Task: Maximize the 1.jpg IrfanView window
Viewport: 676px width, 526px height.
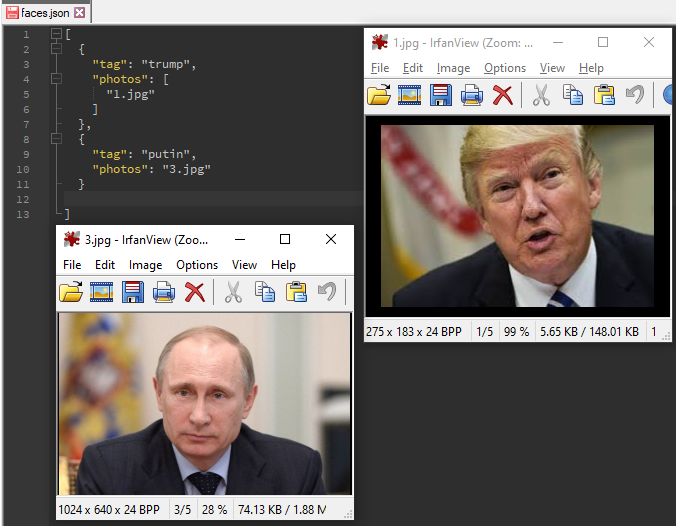Action: click(603, 42)
